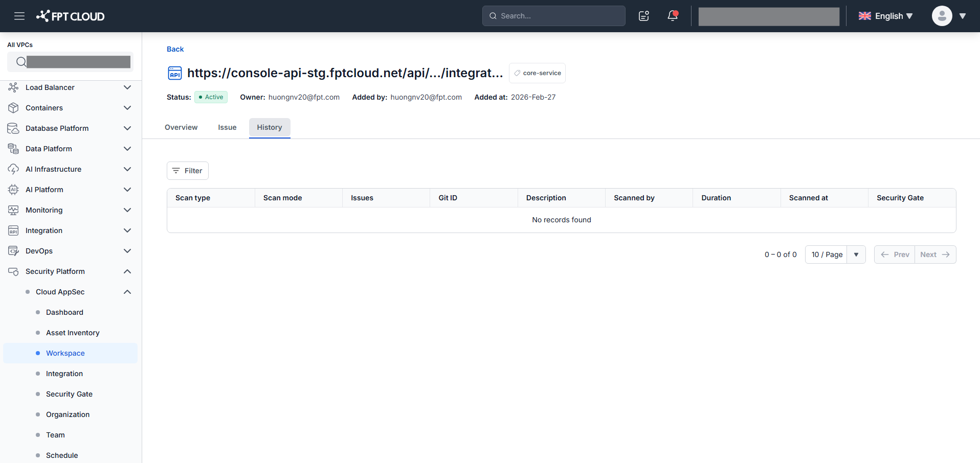This screenshot has height=463, width=980.
Task: Click the API asset icon beside the URL title
Action: click(x=175, y=73)
